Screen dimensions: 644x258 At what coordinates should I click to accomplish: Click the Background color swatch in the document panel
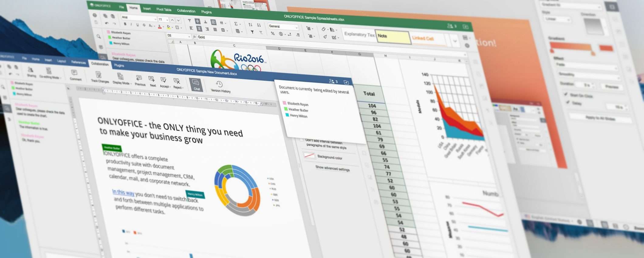pos(309,155)
